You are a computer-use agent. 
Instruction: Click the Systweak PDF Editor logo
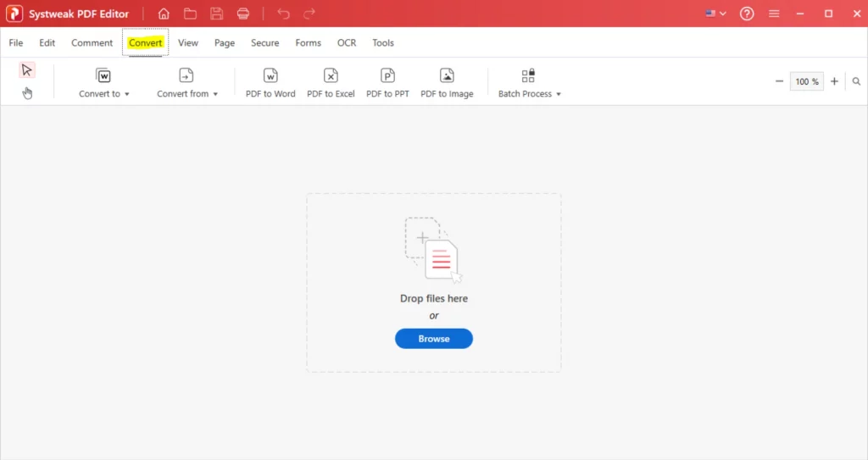pyautogui.click(x=14, y=14)
